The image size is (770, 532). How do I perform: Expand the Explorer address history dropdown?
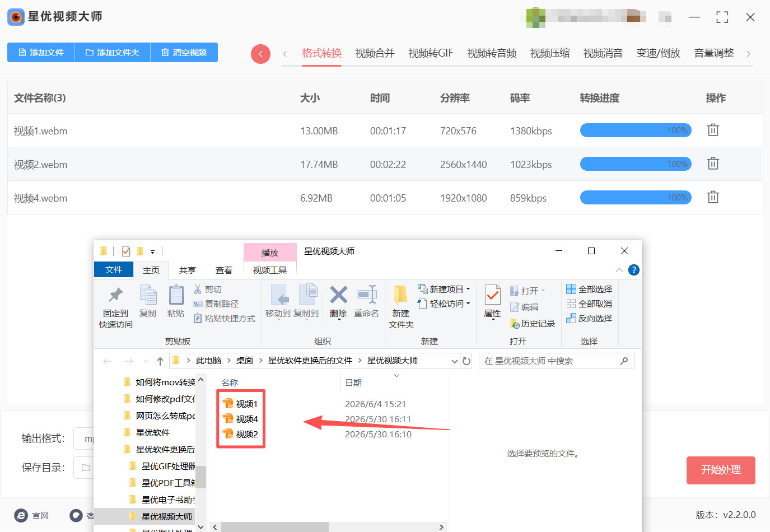pyautogui.click(x=455, y=361)
